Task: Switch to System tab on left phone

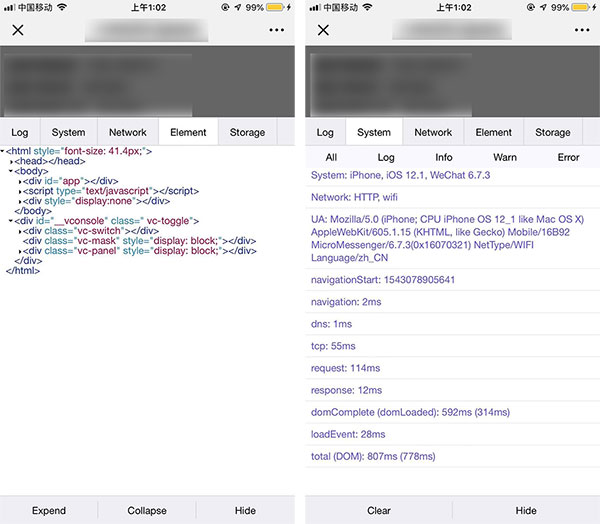Action: click(68, 132)
